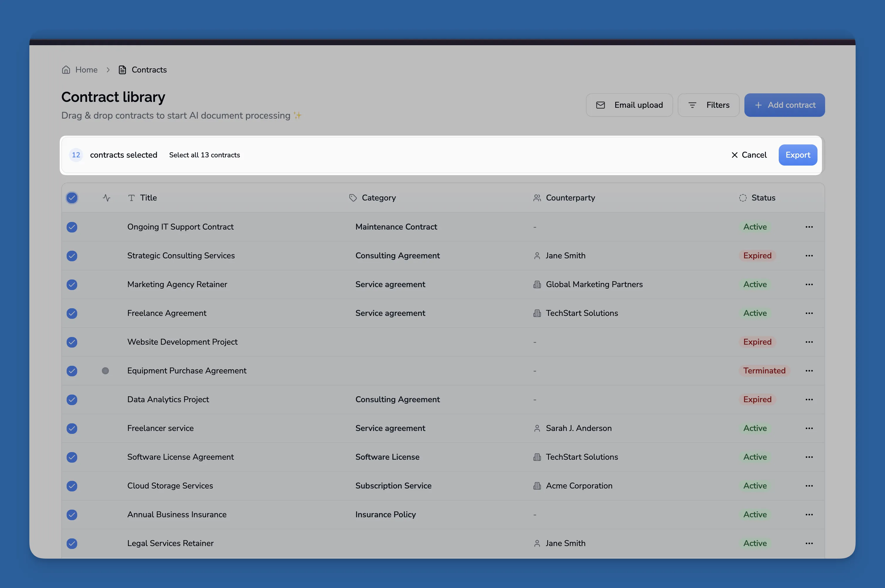Click the Title column header
885x588 pixels.
pos(149,198)
